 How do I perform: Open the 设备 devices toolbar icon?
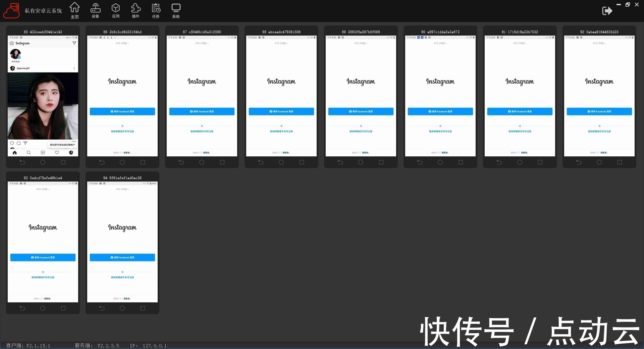pos(95,10)
